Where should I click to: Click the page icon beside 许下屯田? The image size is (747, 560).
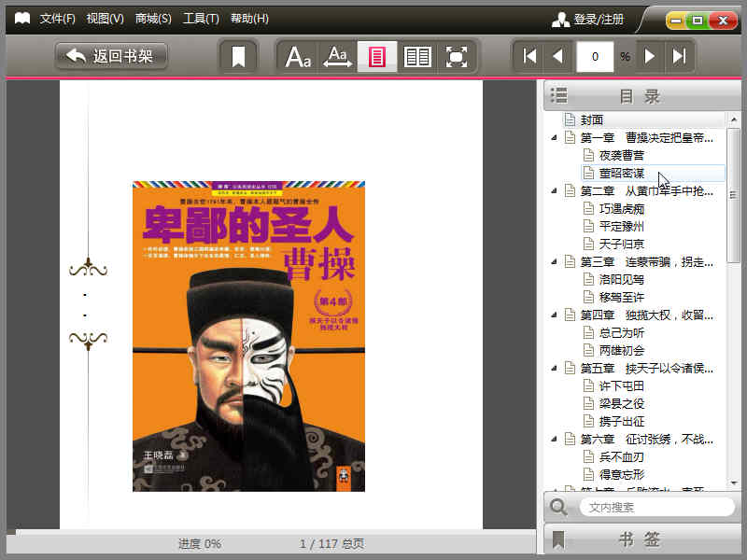(x=589, y=385)
